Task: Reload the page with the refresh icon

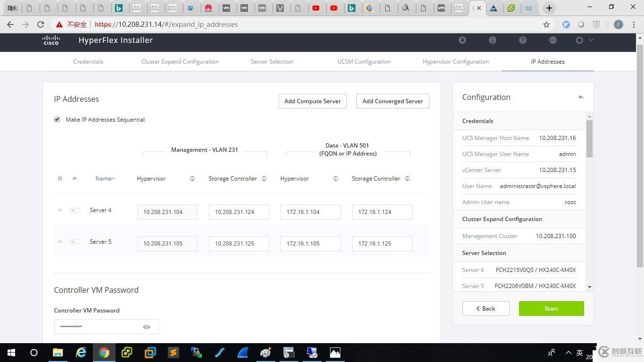Action: pyautogui.click(x=41, y=25)
